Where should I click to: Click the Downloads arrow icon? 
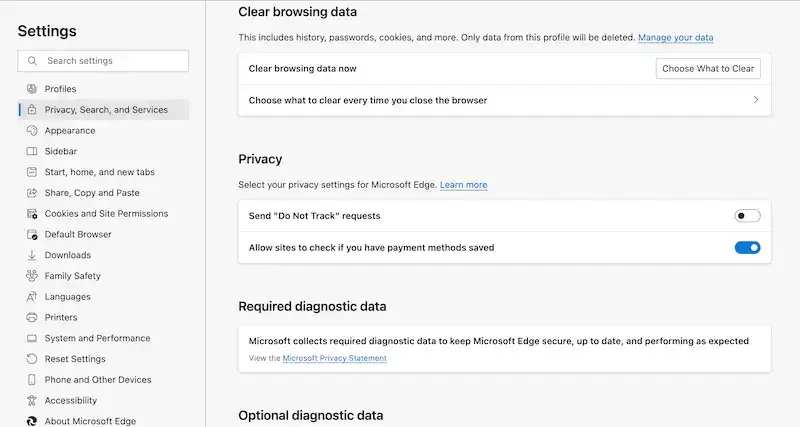(x=32, y=255)
